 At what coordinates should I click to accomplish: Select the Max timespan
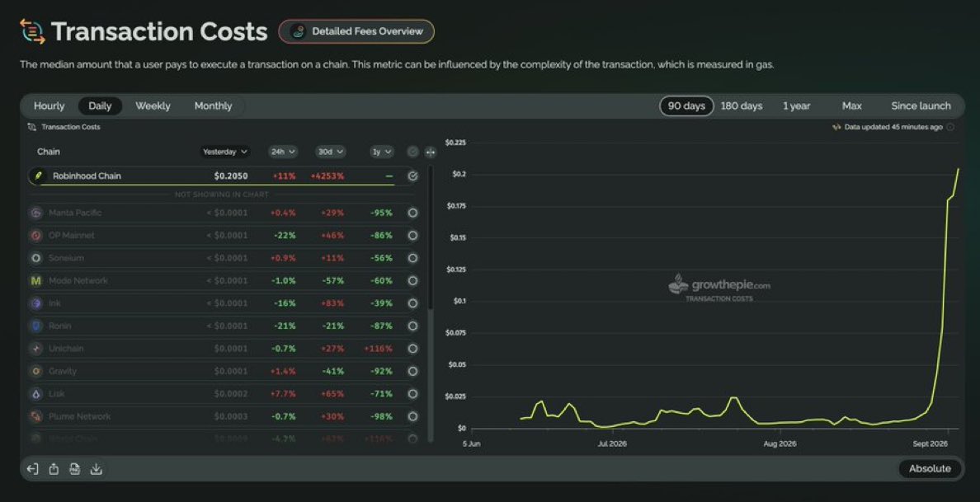coord(852,106)
